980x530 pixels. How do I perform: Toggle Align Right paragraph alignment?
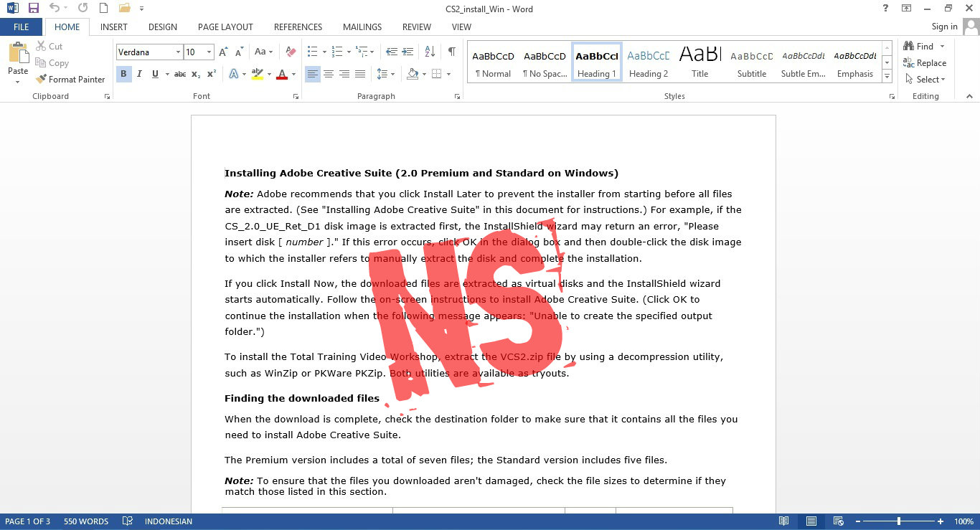click(x=344, y=74)
